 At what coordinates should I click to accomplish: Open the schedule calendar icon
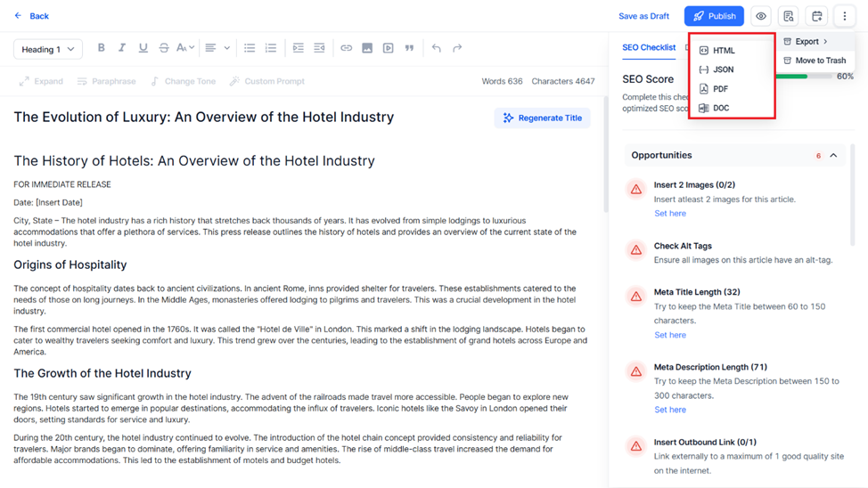pos(816,16)
